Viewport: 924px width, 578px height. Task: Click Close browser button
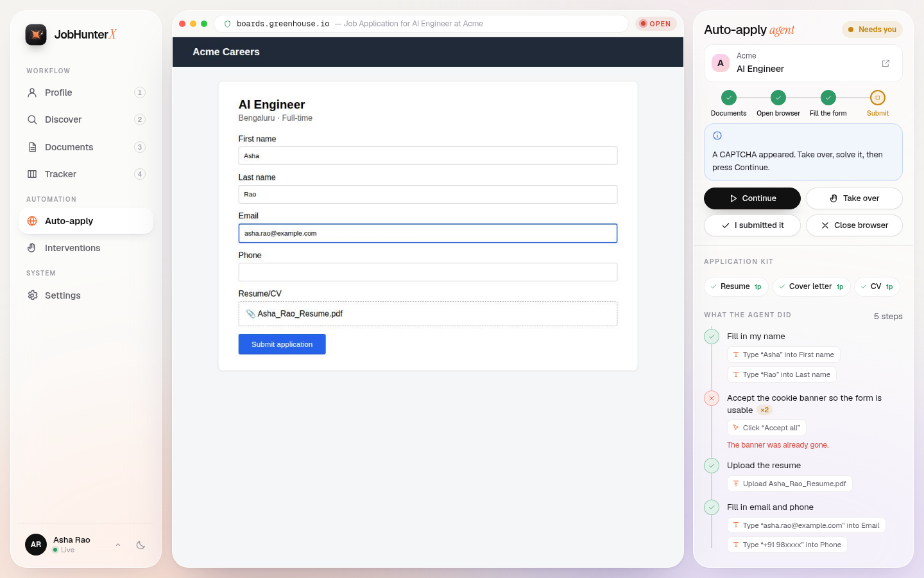pos(854,225)
